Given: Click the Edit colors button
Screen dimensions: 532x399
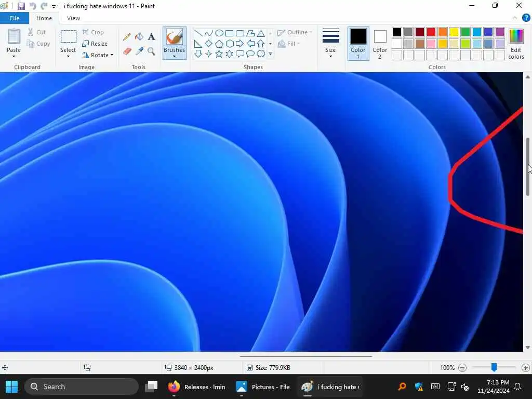Looking at the screenshot, I should coord(516,44).
